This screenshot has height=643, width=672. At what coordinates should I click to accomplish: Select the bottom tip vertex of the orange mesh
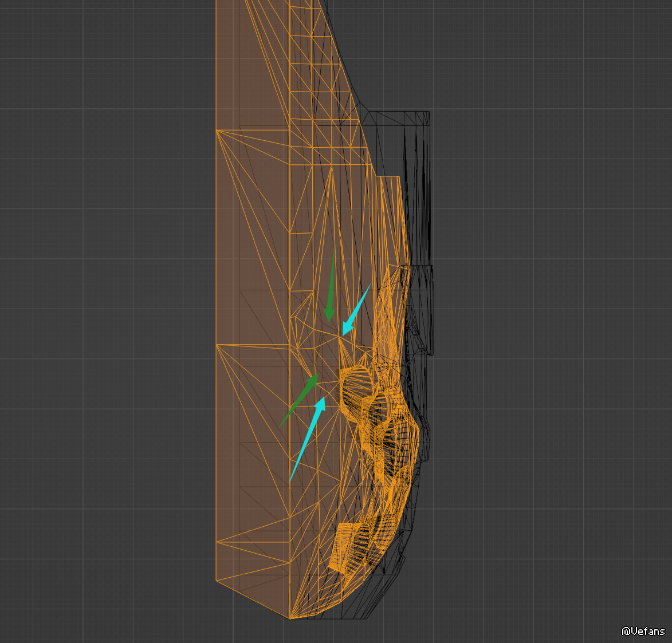[290, 619]
